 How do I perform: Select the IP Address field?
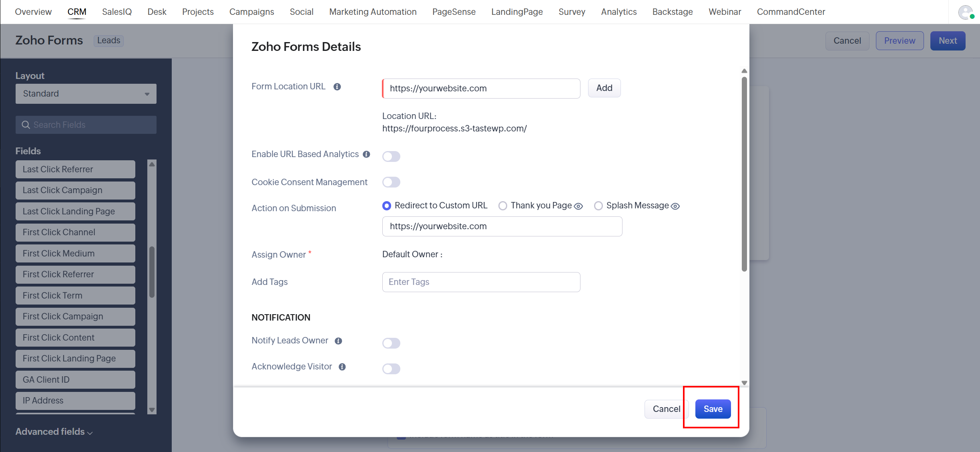(x=75, y=401)
